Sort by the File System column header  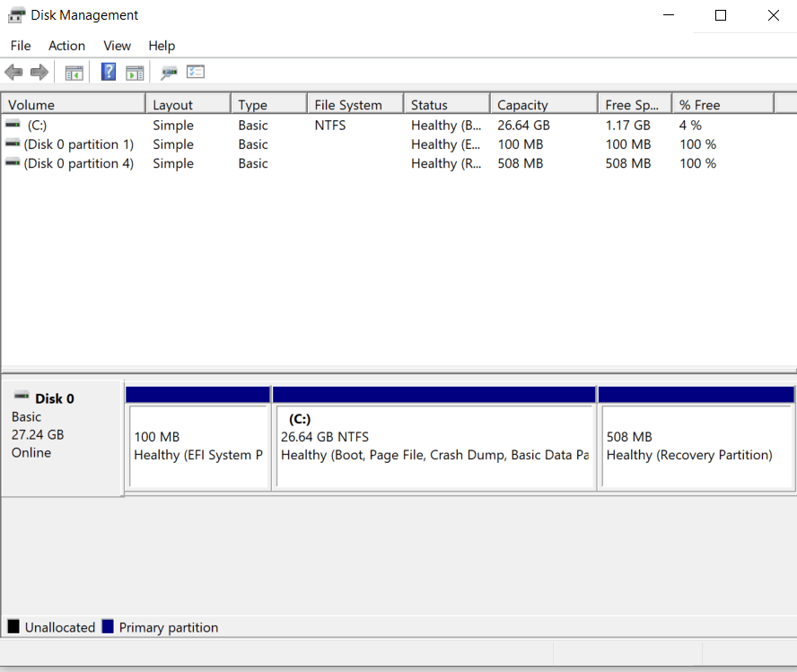coord(355,105)
